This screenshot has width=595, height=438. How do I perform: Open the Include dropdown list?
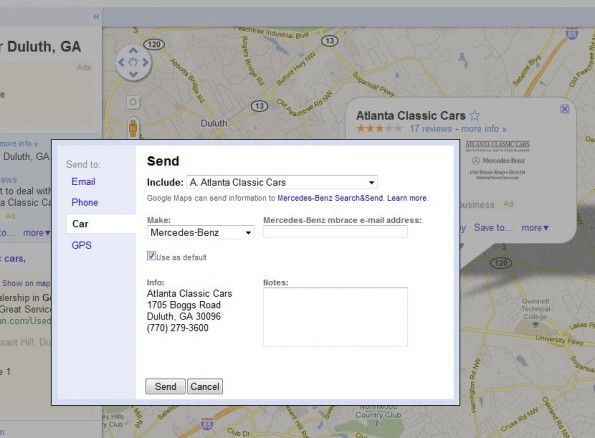click(282, 182)
